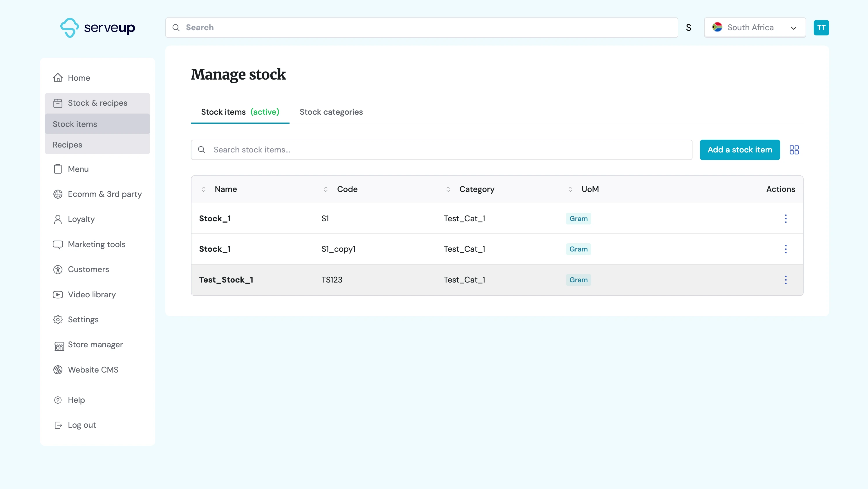Open Video library from sidebar
868x489 pixels.
pos(92,294)
